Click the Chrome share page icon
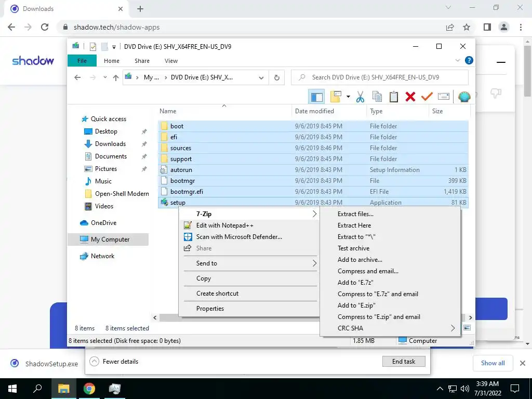 450,27
